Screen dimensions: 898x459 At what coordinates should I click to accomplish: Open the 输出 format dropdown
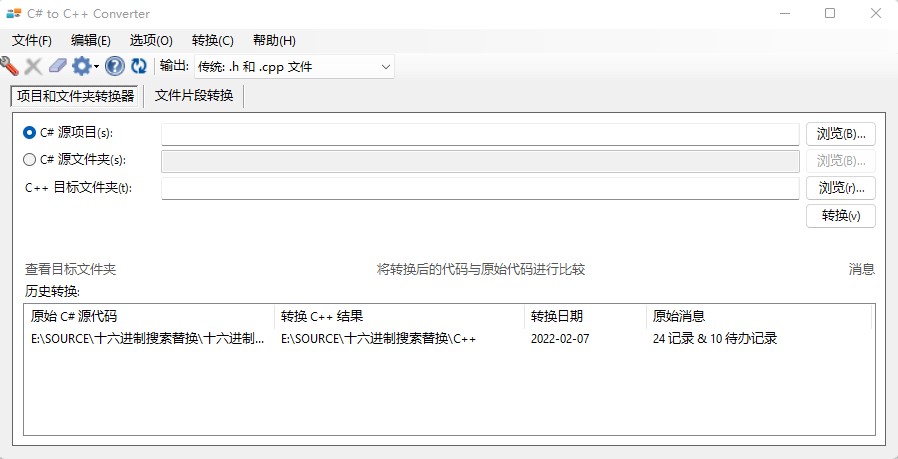click(294, 67)
